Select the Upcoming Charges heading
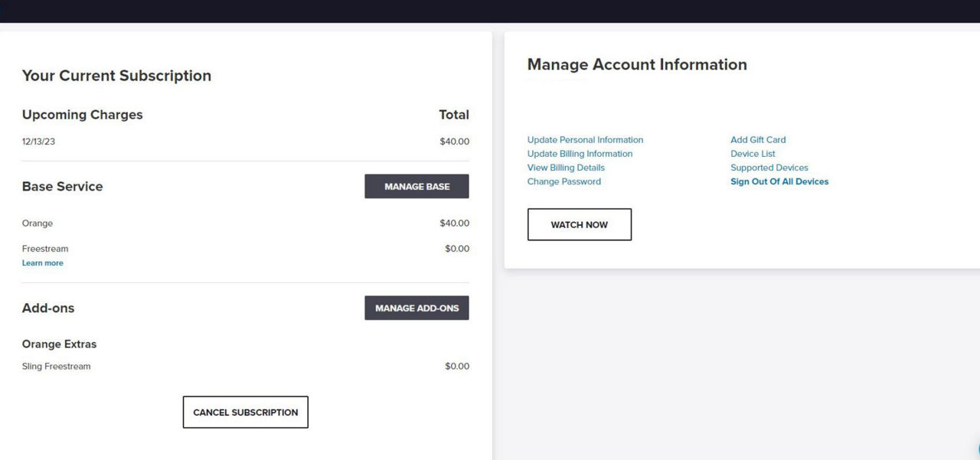The image size is (980, 460). pyautogui.click(x=83, y=115)
